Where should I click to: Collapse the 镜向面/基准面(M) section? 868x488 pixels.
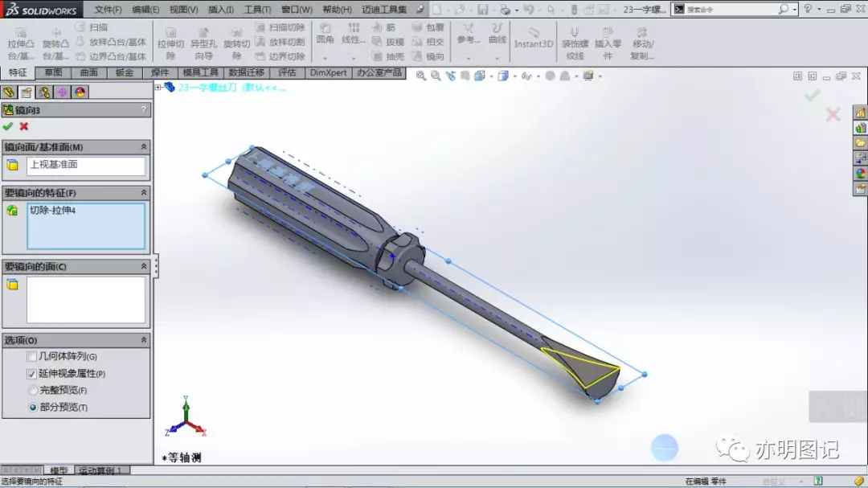(143, 147)
